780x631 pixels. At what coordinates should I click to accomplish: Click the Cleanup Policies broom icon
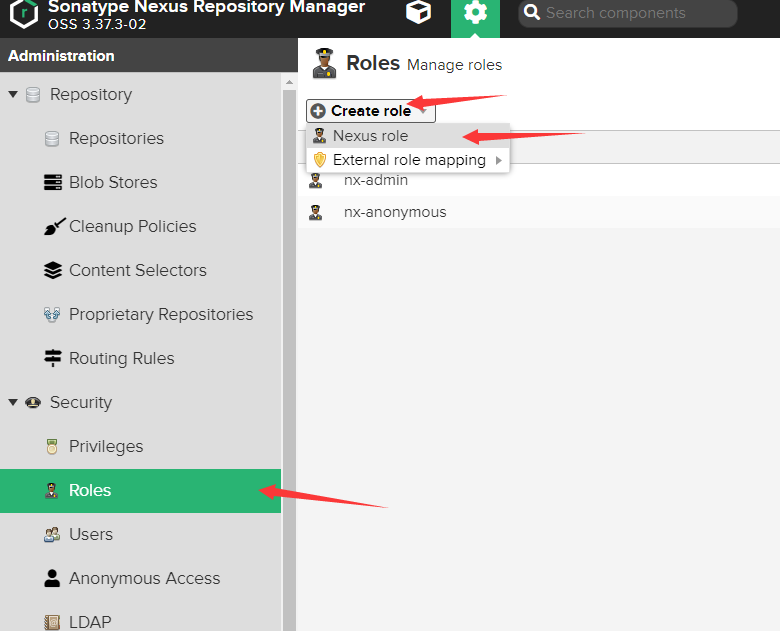[54, 226]
